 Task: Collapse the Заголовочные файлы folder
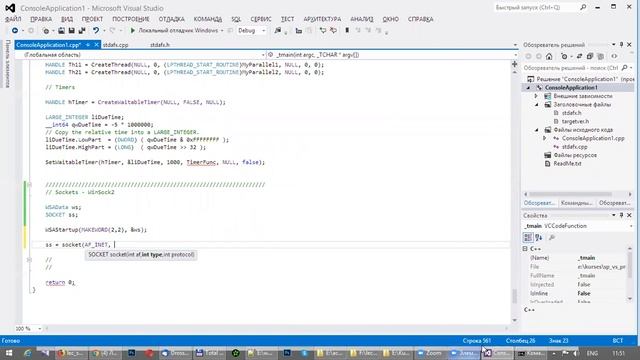536,104
